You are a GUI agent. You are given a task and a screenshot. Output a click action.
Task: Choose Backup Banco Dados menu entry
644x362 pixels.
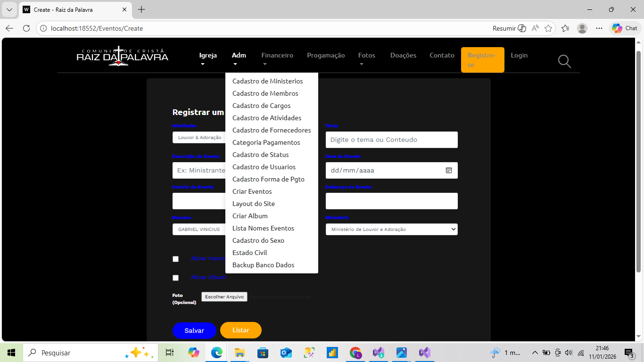pos(263,265)
